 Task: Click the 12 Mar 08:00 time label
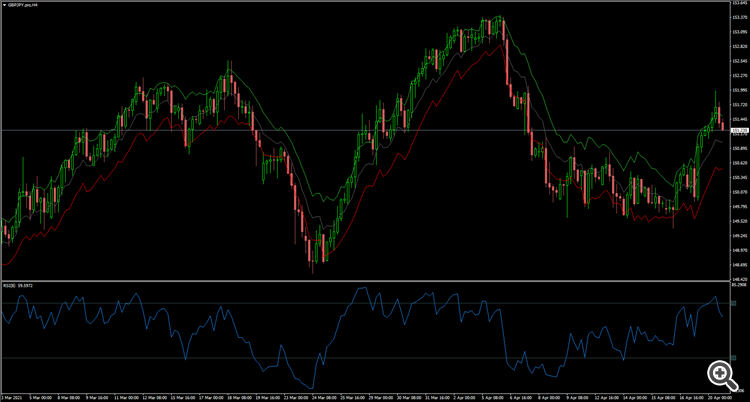pos(157,398)
